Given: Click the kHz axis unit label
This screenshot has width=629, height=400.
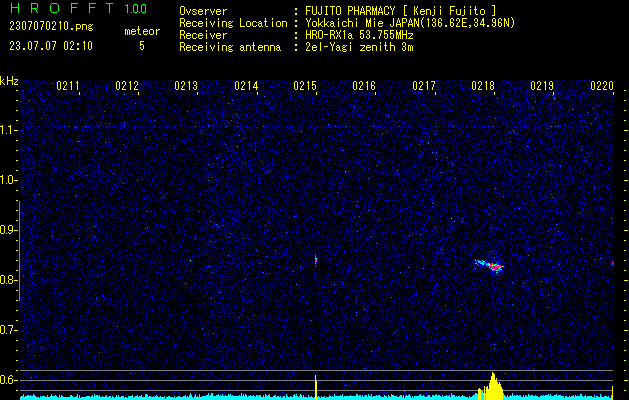Looking at the screenshot, I should 9,81.
